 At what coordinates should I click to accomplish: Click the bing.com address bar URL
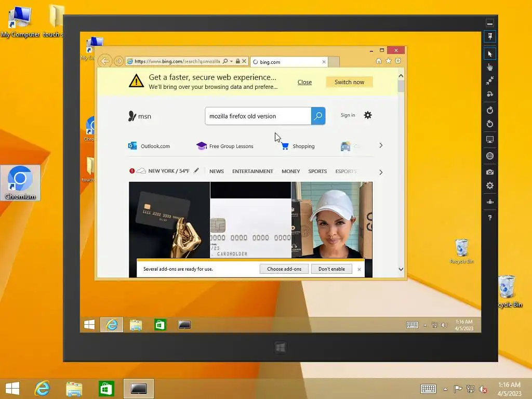tap(177, 61)
